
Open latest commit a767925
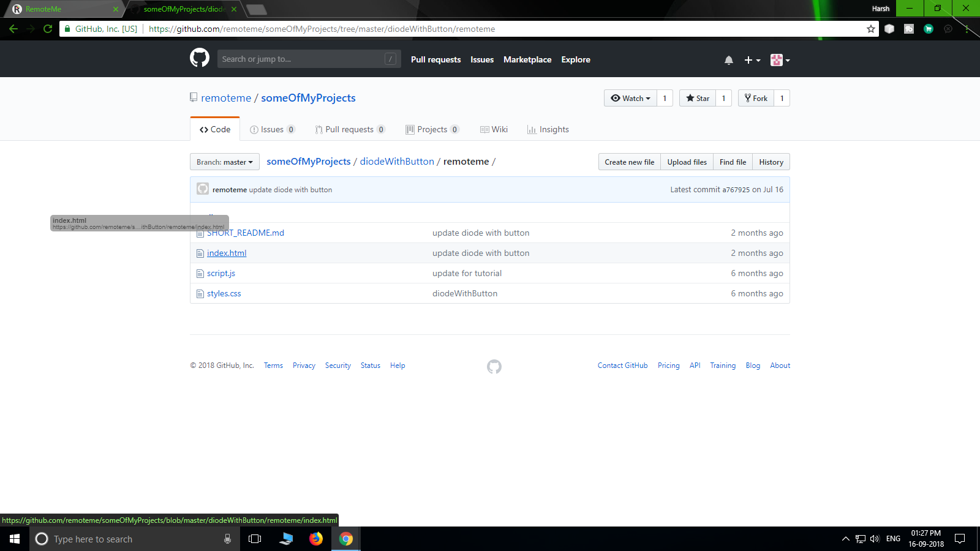point(736,190)
